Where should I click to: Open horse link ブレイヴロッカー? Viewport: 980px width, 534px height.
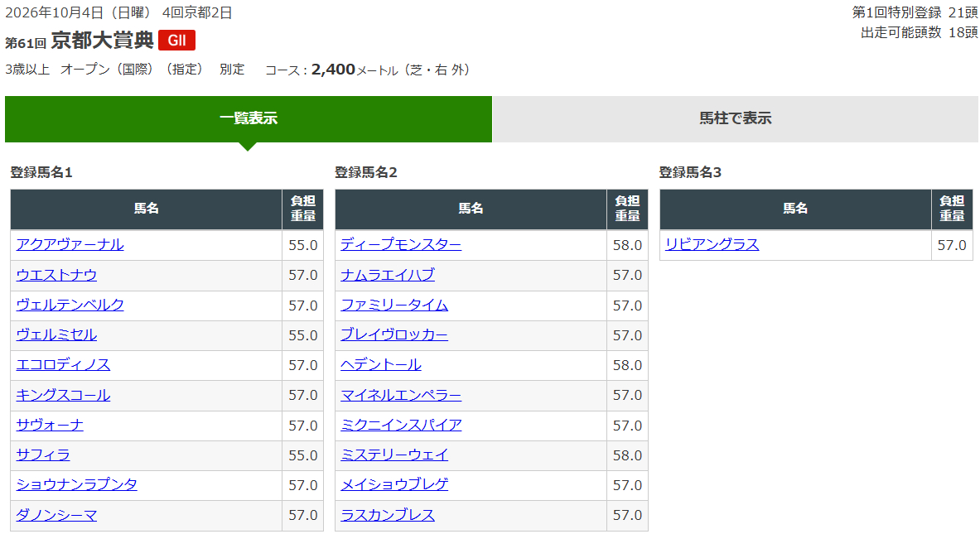(x=394, y=334)
